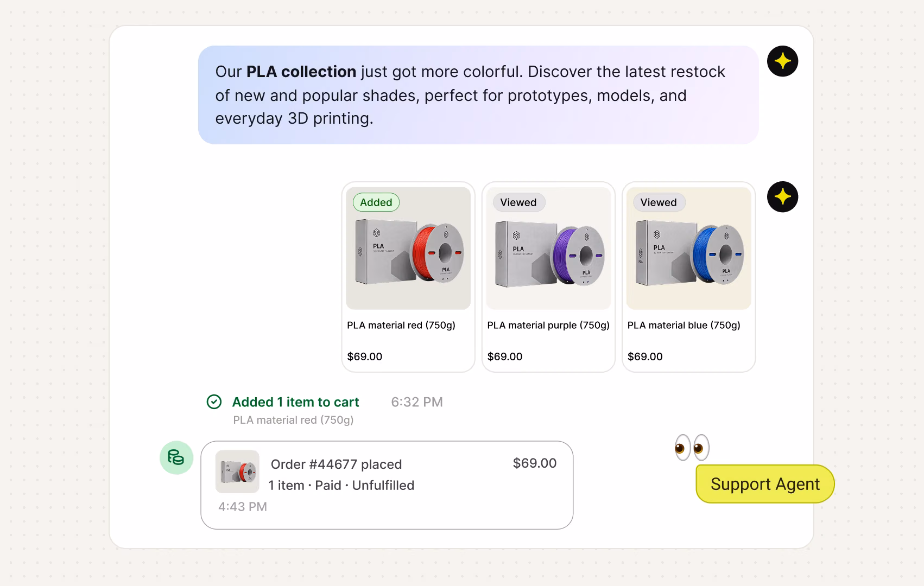
Task: Open the red PLA filament product image
Action: (x=408, y=249)
